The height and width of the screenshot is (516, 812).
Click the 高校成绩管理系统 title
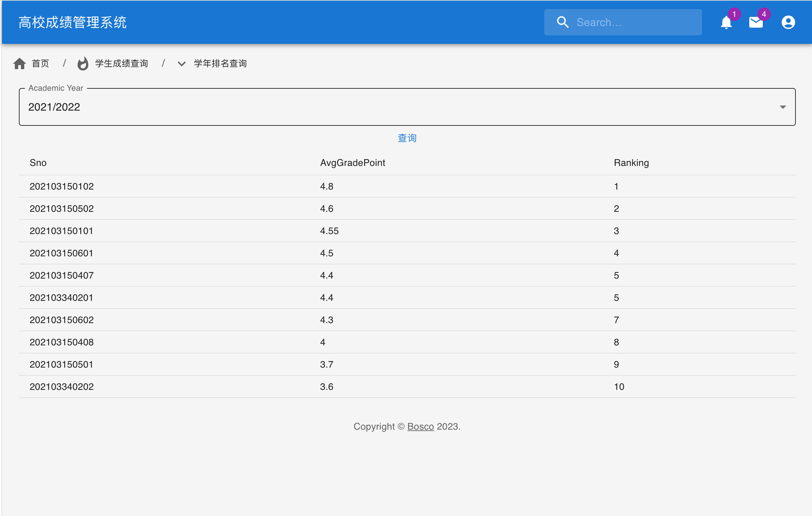click(72, 22)
